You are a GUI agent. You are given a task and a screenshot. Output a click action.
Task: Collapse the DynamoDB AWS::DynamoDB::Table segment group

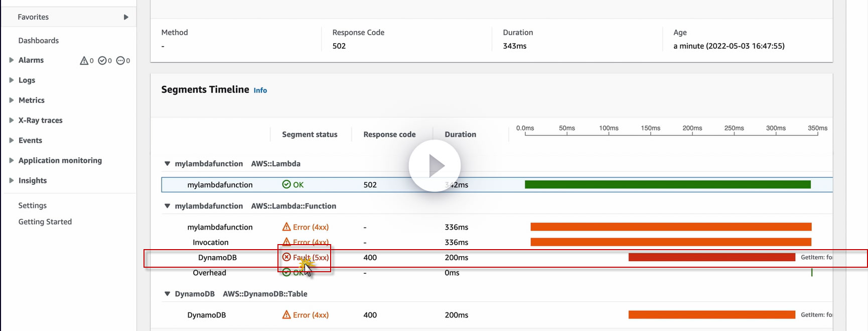[x=167, y=294]
